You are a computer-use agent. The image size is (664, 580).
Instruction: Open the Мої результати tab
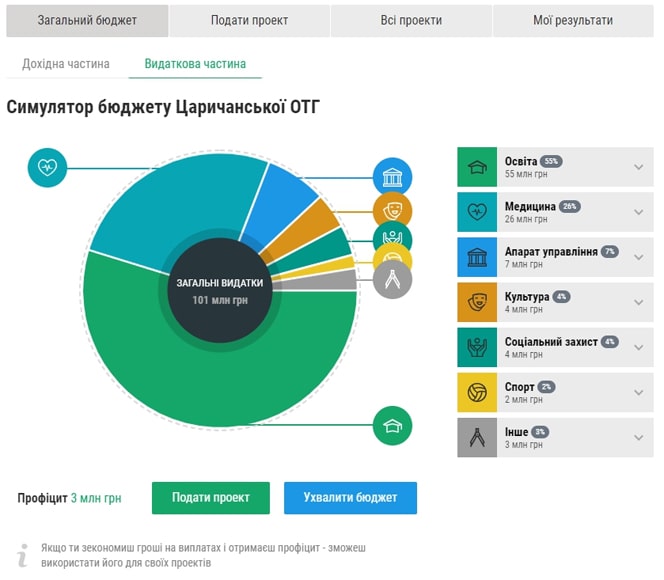tap(572, 20)
